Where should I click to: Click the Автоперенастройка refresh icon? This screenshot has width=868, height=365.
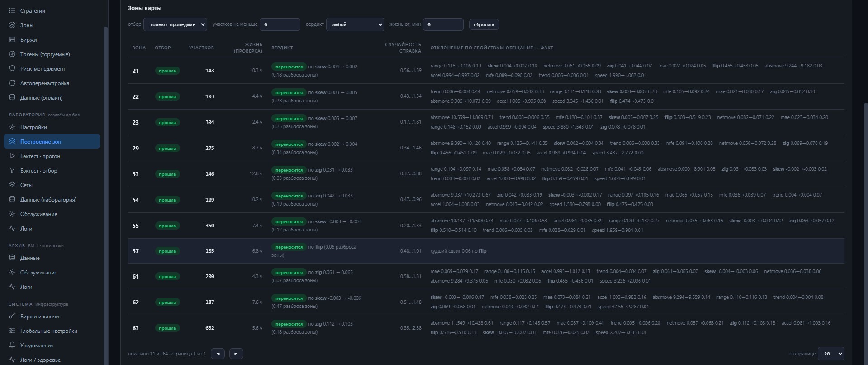pos(12,83)
